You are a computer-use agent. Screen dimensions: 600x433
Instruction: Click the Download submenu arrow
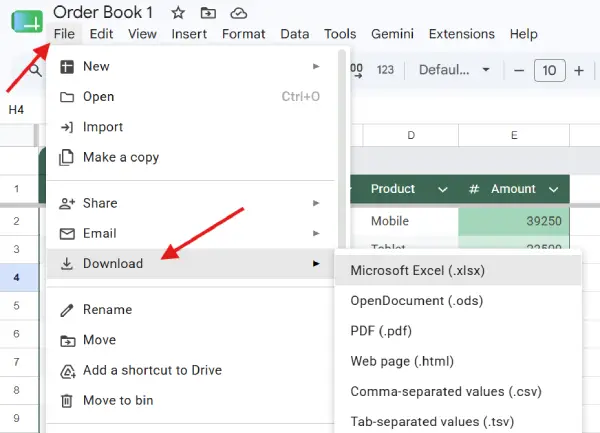tap(316, 264)
